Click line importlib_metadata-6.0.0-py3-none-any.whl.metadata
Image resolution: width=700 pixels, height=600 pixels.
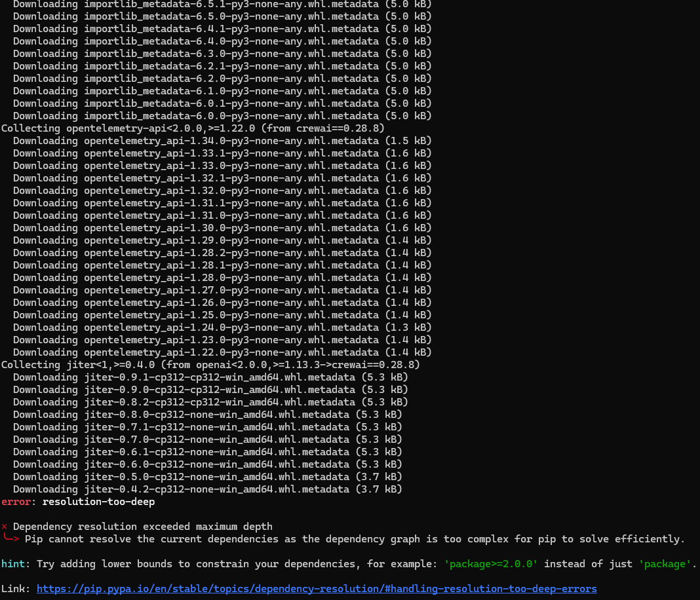click(222, 116)
